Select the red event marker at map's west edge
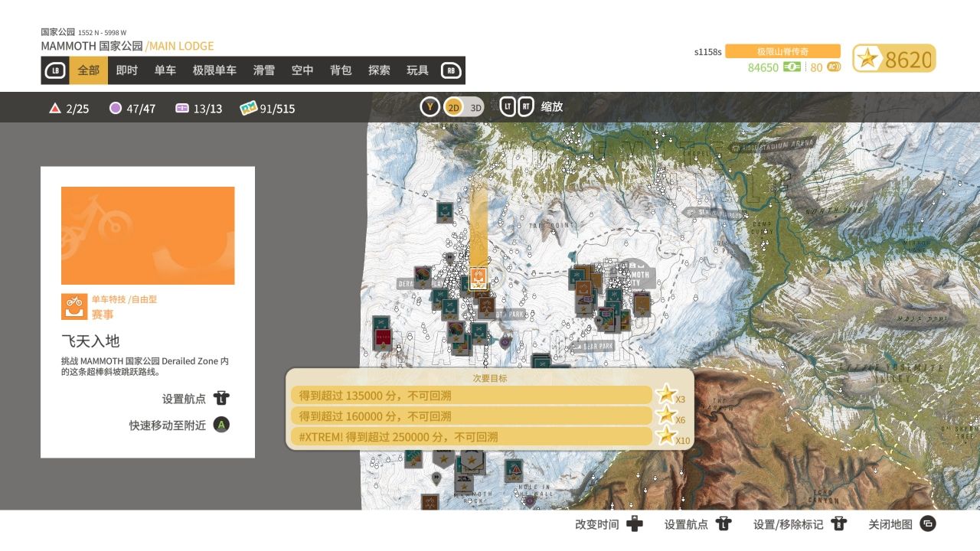The height and width of the screenshot is (551, 980). 383,337
